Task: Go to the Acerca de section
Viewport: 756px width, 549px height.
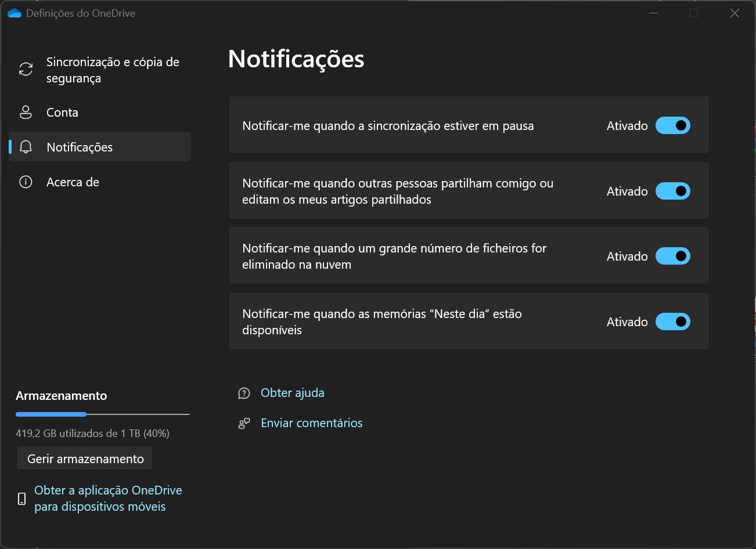Action: click(73, 182)
